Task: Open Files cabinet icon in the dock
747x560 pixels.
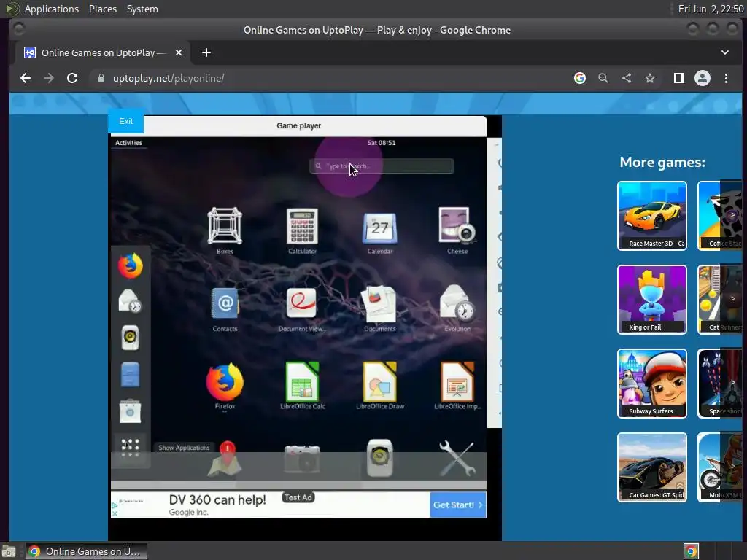Action: coord(130,374)
